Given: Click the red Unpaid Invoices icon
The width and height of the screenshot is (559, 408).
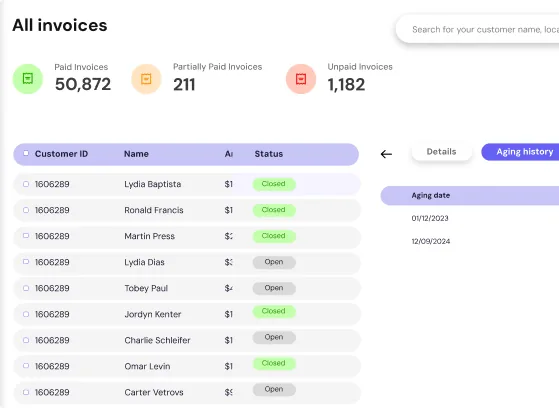Looking at the screenshot, I should [301, 79].
